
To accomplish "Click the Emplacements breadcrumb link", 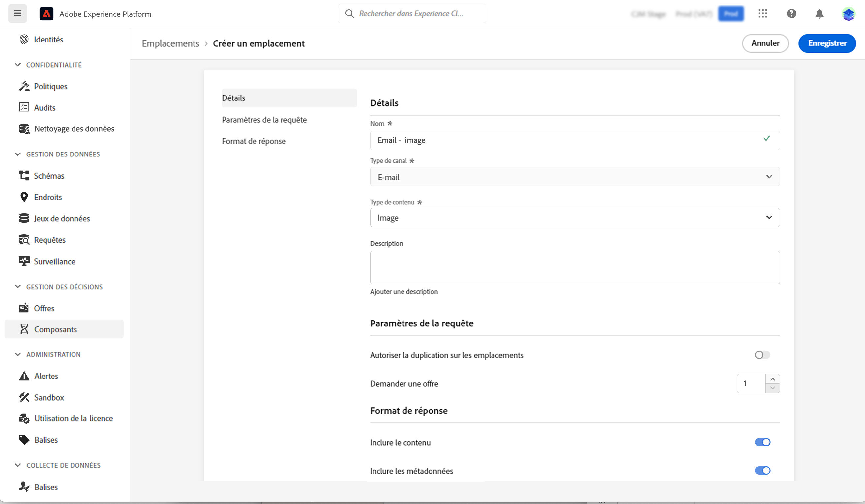I will click(x=170, y=43).
